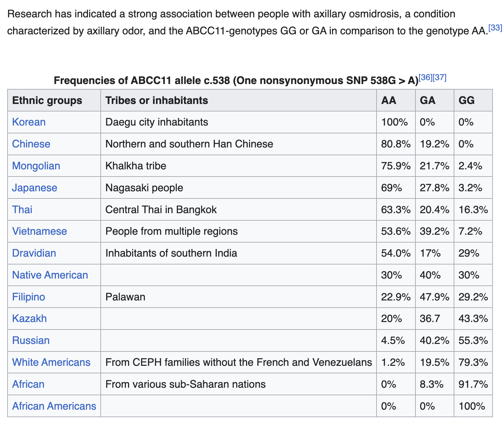
Task: Click the Vietnamese link
Action: [39, 231]
